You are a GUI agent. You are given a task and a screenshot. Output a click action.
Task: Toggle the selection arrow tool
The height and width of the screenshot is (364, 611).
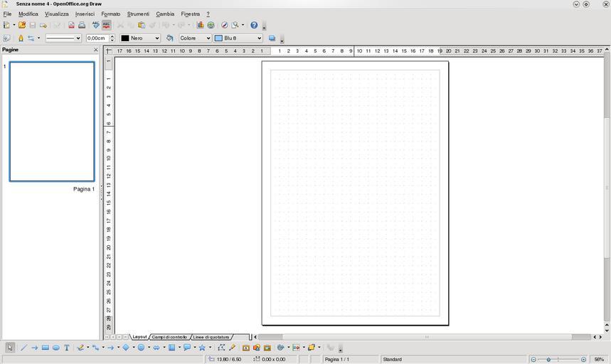(10, 348)
